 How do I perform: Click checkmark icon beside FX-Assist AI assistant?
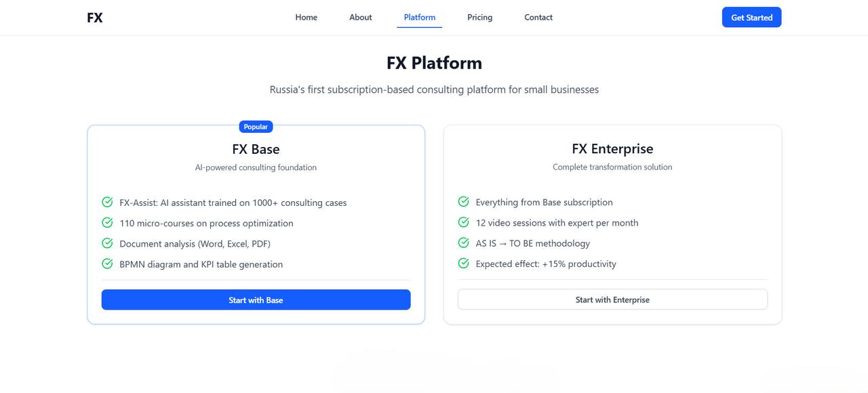pos(107,202)
